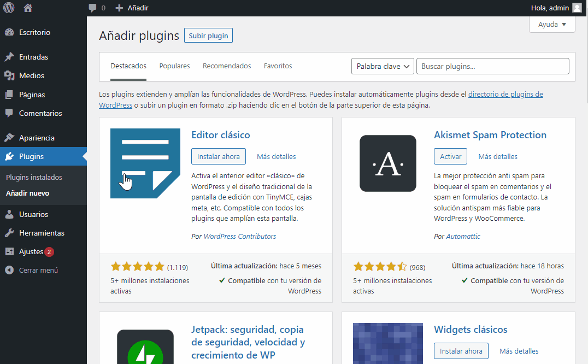Viewport: 588px width, 364px height.
Task: Open Plugins instalados submenu item
Action: 34,177
